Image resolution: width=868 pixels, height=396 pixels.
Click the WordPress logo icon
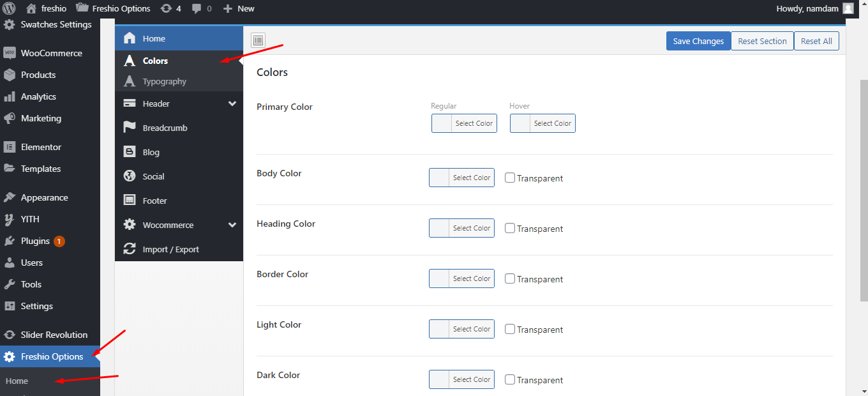pos(9,8)
